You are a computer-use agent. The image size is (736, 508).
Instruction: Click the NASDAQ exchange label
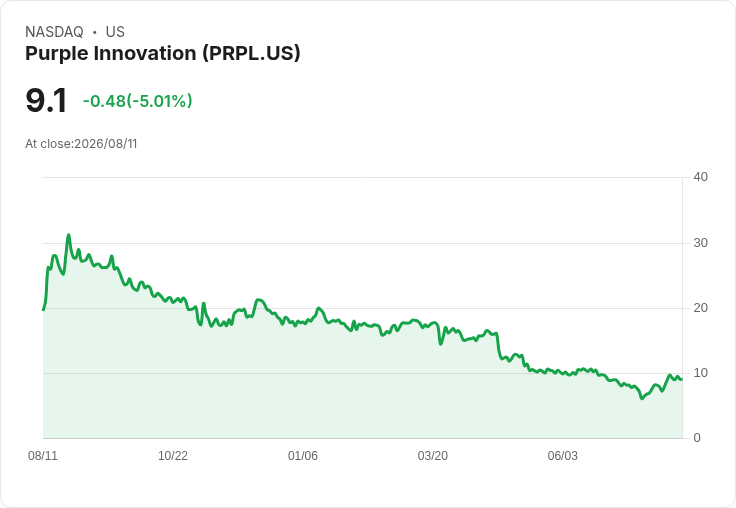tap(54, 32)
